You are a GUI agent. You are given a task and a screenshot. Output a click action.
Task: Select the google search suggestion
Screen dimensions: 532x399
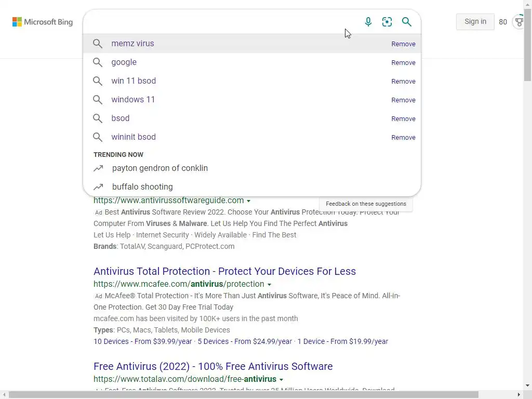point(252,62)
